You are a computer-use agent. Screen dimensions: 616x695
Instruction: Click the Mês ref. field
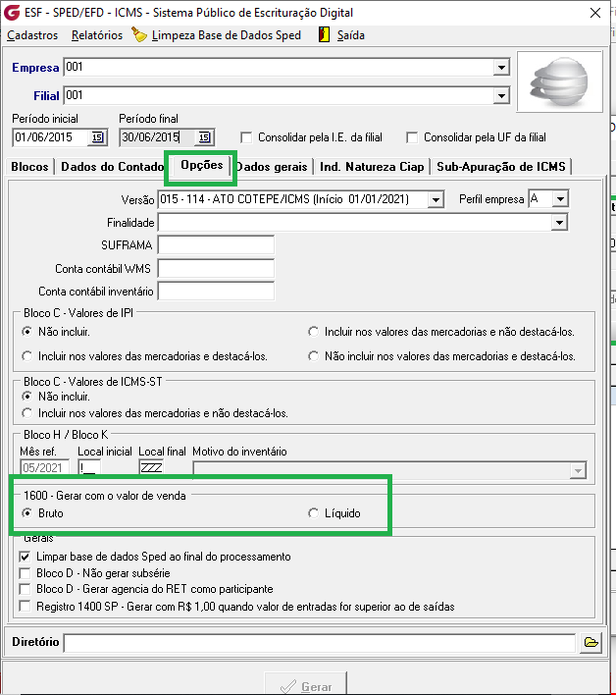point(45,467)
